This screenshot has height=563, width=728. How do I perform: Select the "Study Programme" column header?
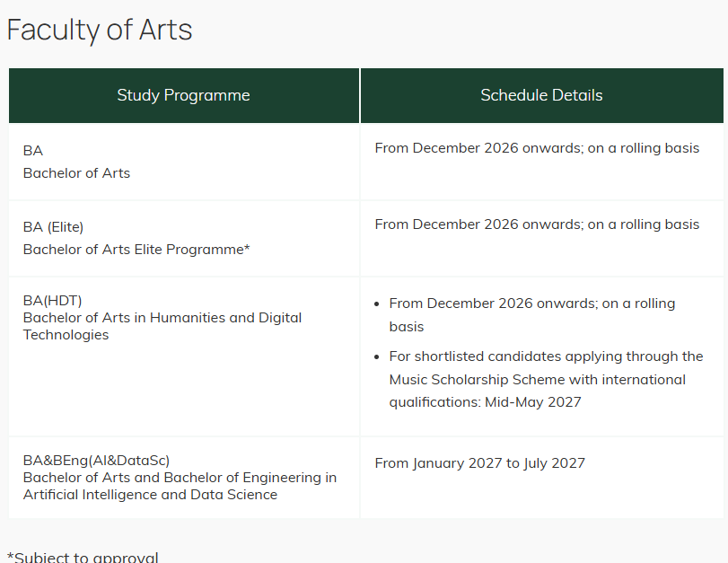coord(184,95)
